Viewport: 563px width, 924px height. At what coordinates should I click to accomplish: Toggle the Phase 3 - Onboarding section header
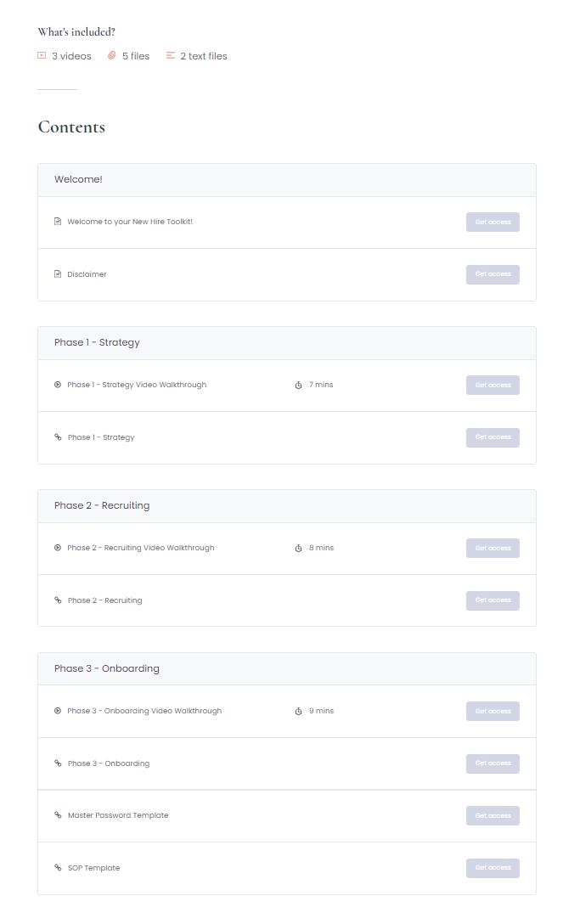286,669
